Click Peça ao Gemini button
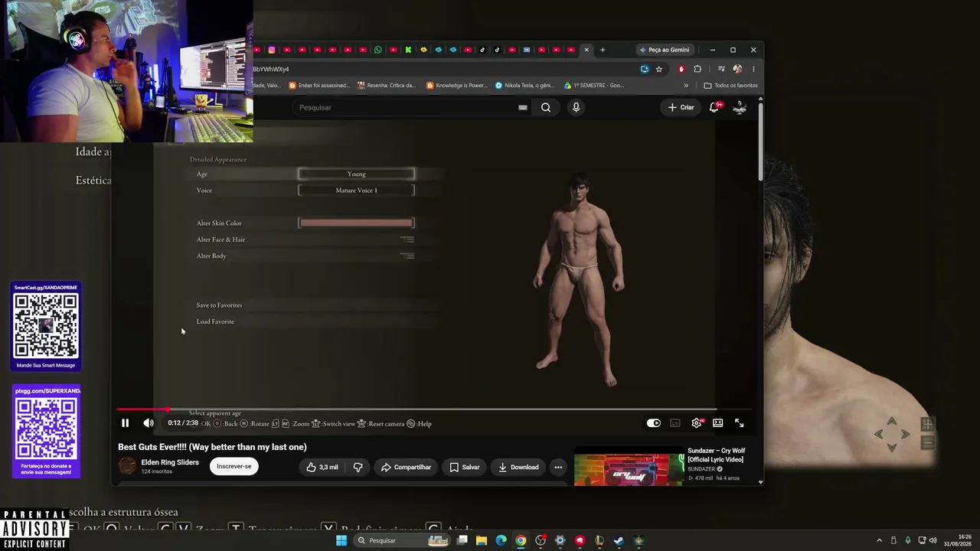 [x=664, y=50]
